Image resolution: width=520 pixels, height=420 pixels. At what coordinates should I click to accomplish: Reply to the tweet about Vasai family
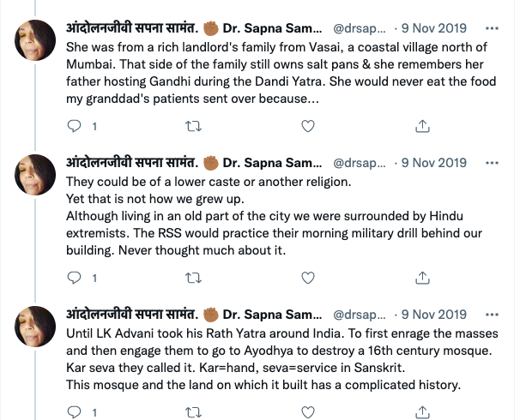(75, 125)
